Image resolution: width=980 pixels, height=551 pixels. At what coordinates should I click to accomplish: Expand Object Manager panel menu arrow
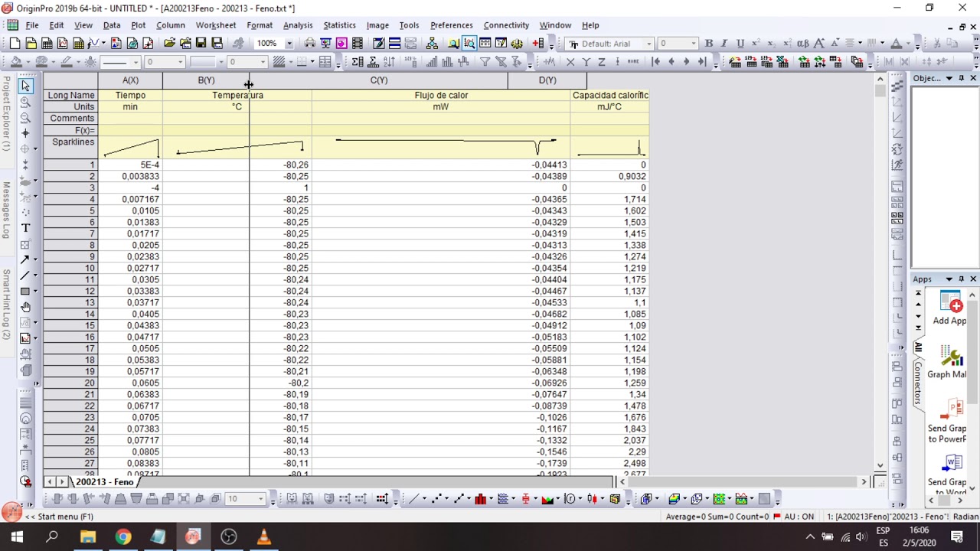coord(949,78)
